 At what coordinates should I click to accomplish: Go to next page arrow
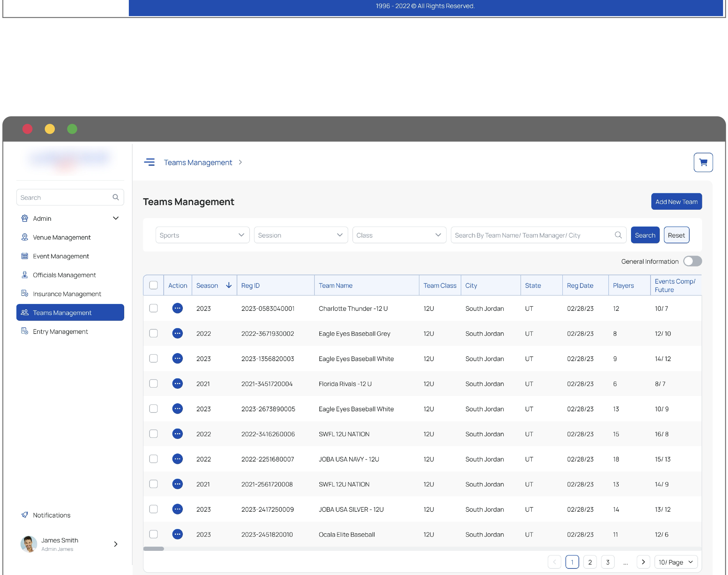643,562
